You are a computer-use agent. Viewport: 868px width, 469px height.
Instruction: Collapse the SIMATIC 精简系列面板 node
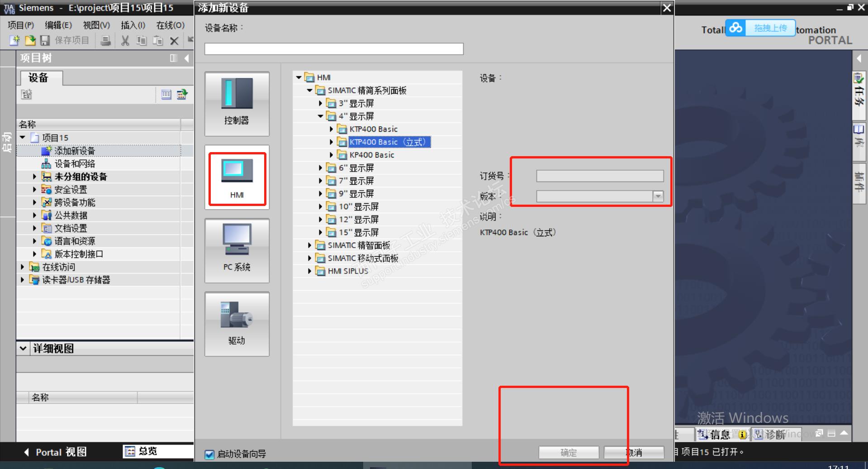pyautogui.click(x=310, y=91)
